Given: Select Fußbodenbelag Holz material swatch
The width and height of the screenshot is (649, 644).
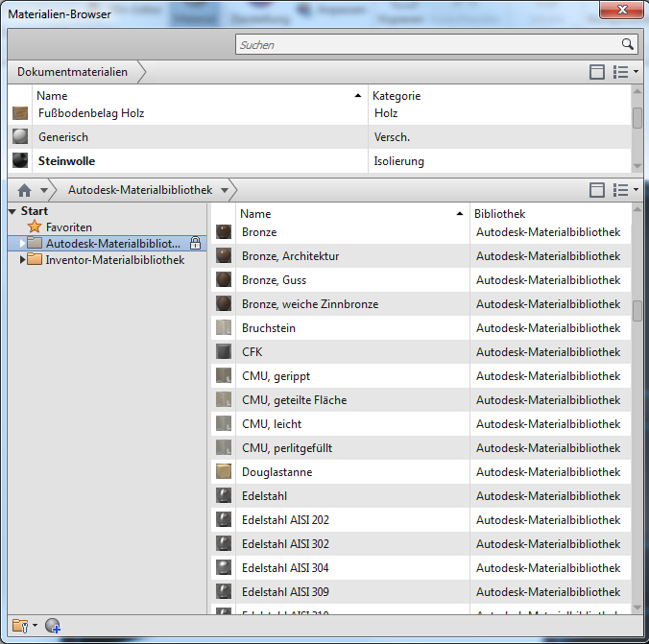Looking at the screenshot, I should [20, 113].
